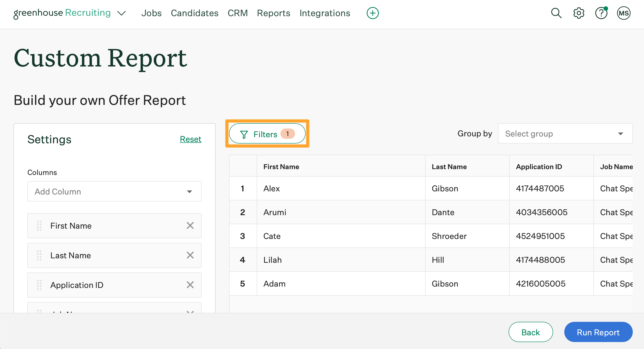
Task: Open the settings gear icon
Action: point(579,13)
